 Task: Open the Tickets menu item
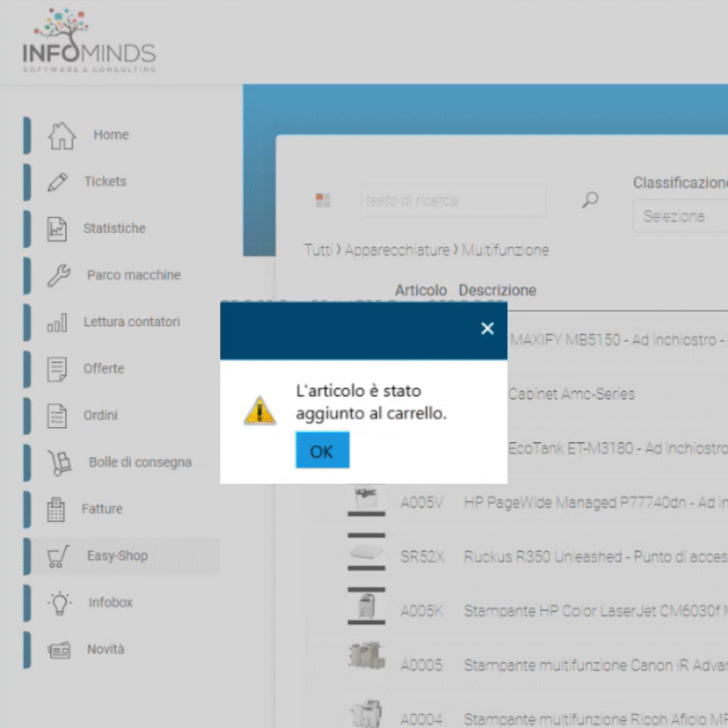tap(105, 181)
